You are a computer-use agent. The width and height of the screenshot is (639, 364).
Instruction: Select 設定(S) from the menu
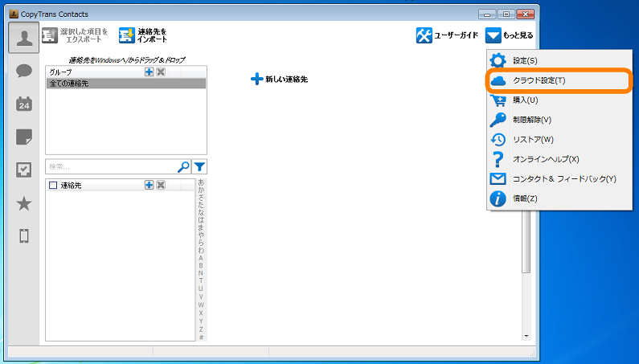(x=559, y=61)
